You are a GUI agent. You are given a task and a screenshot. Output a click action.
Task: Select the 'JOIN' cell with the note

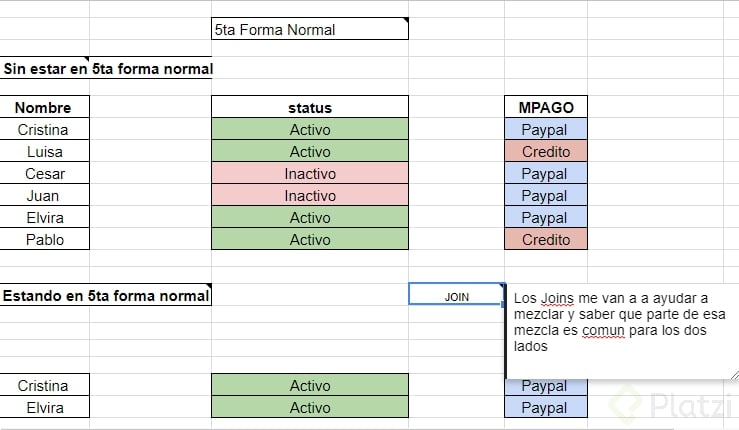tap(456, 296)
